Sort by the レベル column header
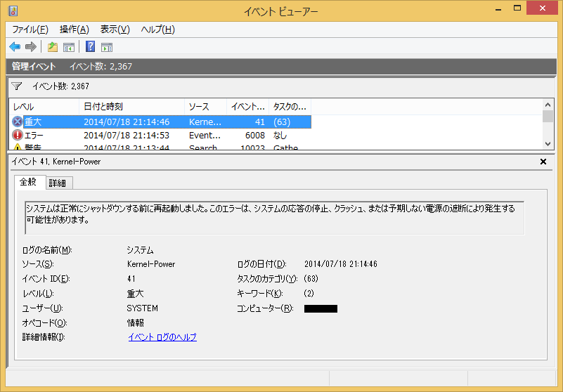Screen dimensions: 563x392 (x=44, y=107)
